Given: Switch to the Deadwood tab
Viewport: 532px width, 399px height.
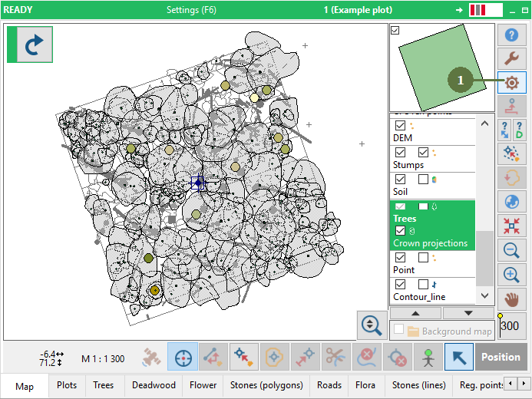Looking at the screenshot, I should click(x=154, y=385).
